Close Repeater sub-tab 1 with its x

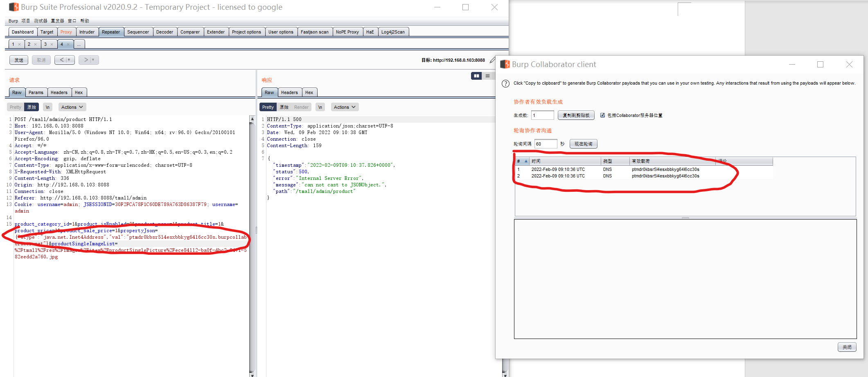click(x=19, y=44)
